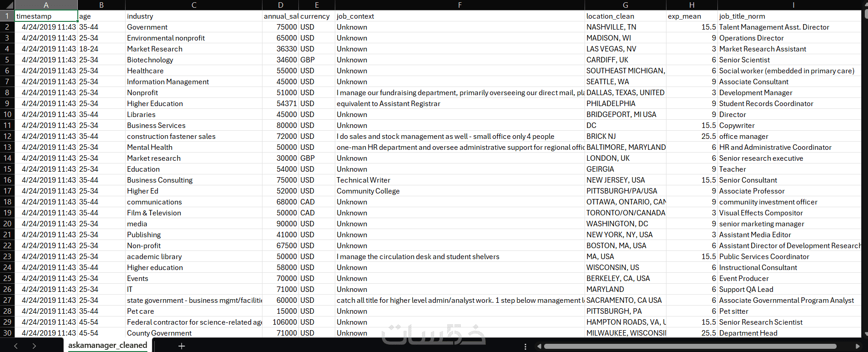Click the "exp_mean" header cell
This screenshot has height=352, width=868.
(x=692, y=16)
